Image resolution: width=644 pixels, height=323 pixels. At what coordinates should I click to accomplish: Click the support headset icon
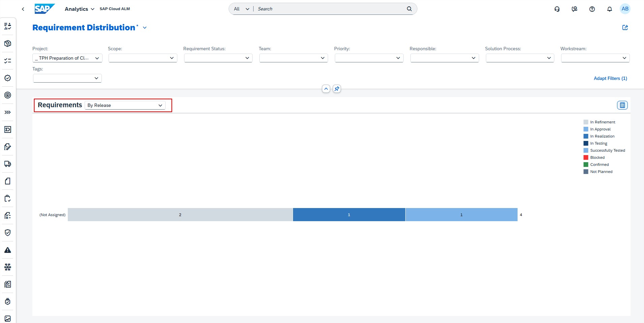pyautogui.click(x=557, y=9)
